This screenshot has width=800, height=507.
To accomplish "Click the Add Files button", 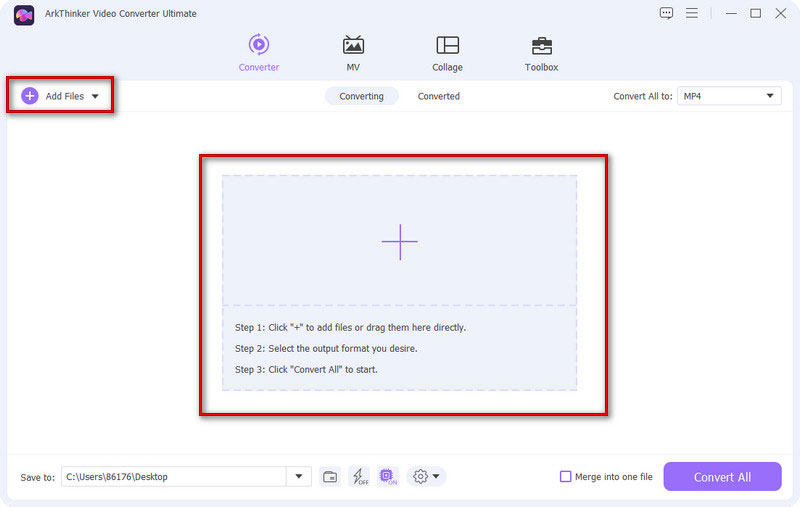I will click(x=60, y=96).
